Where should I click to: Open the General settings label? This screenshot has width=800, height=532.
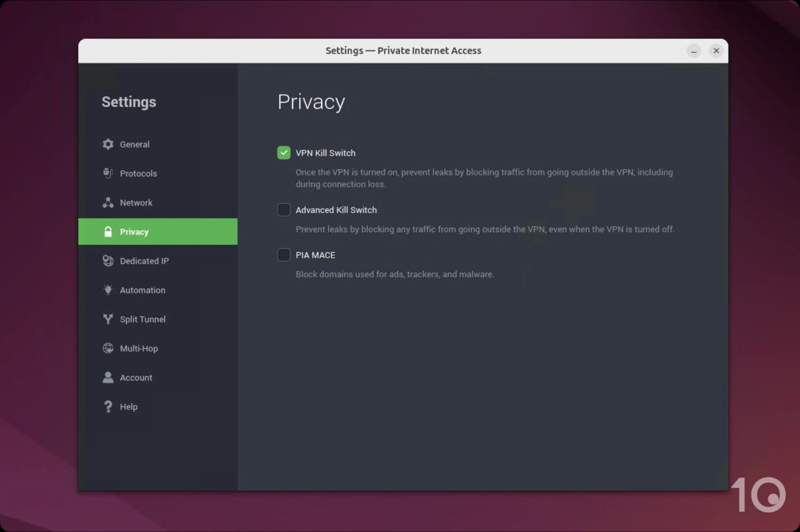[x=134, y=144]
